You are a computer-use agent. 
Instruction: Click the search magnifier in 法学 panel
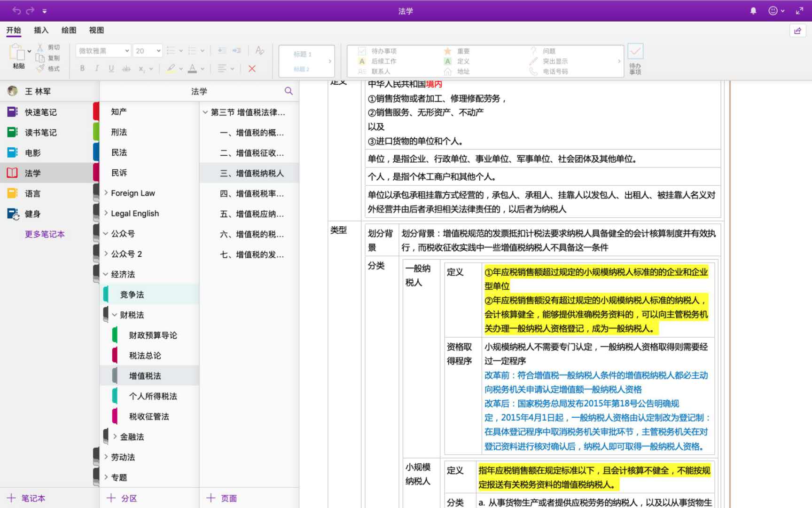click(x=289, y=91)
